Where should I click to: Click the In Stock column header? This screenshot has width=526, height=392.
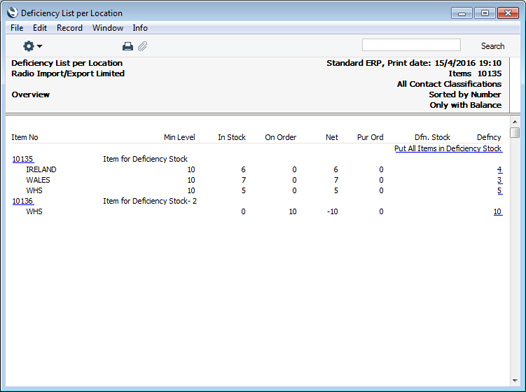click(231, 137)
